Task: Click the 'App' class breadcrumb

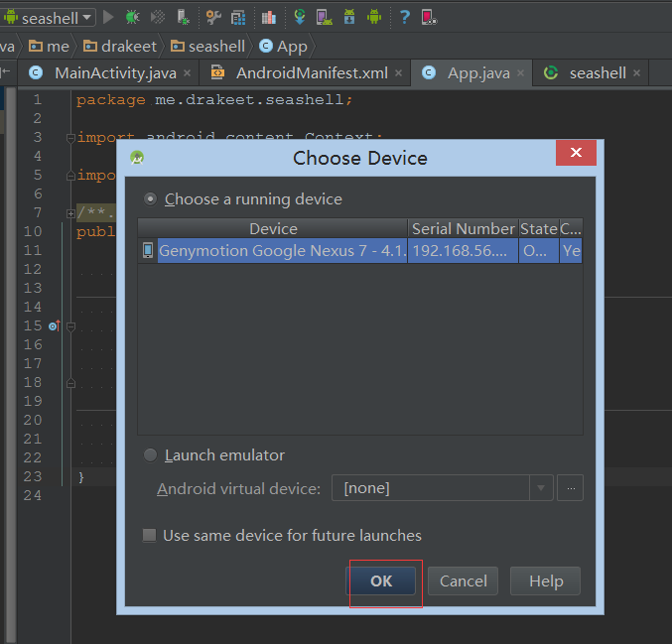Action: [x=283, y=47]
